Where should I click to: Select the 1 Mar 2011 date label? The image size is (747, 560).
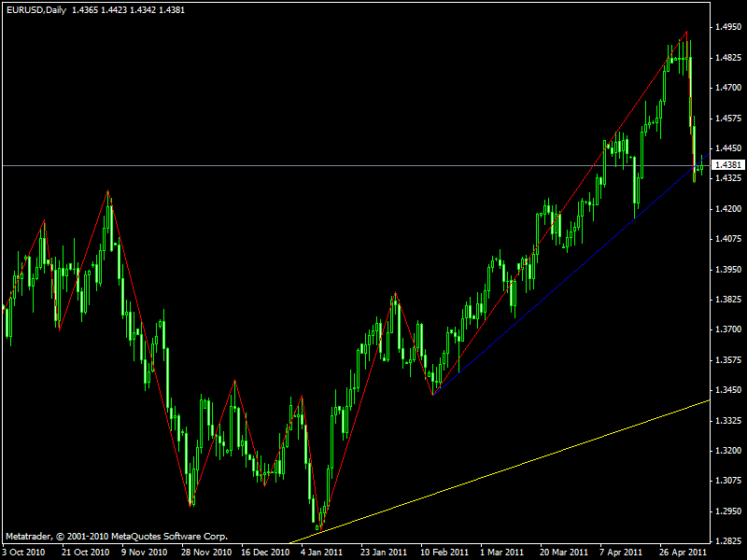point(502,552)
